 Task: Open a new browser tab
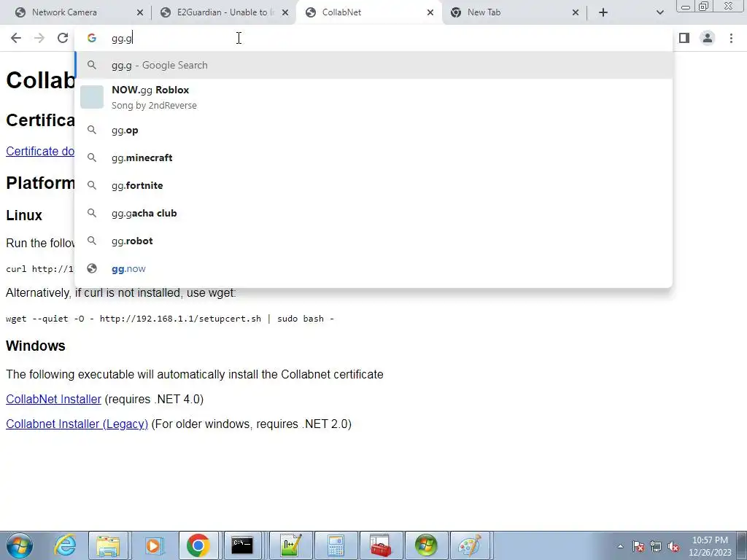click(603, 12)
